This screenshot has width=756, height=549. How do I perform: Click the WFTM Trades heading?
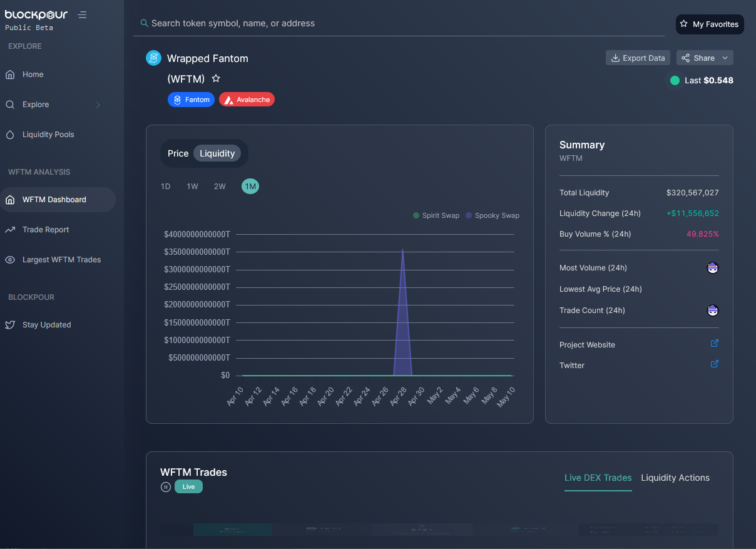[x=193, y=472]
